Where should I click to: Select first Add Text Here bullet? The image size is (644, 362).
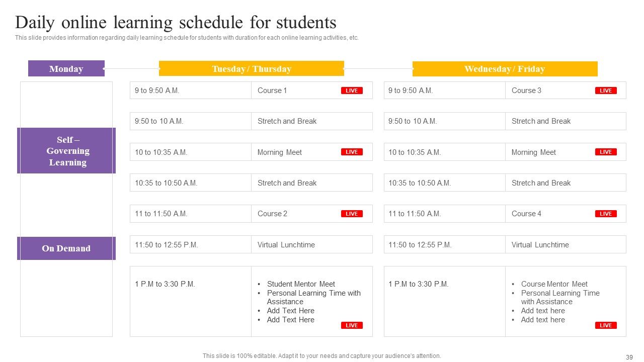[290, 311]
